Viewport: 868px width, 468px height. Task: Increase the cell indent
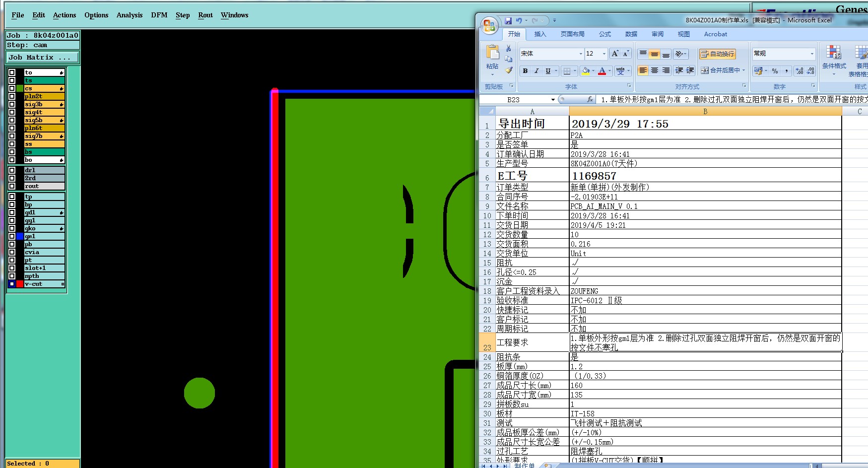click(x=690, y=70)
